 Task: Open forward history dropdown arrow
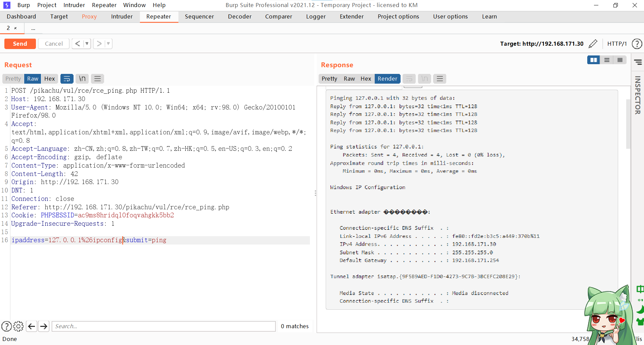click(108, 44)
